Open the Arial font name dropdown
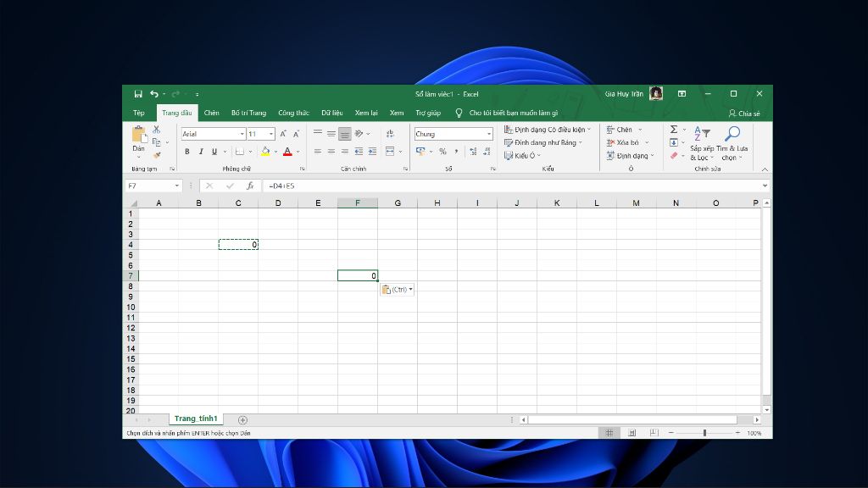 (242, 134)
